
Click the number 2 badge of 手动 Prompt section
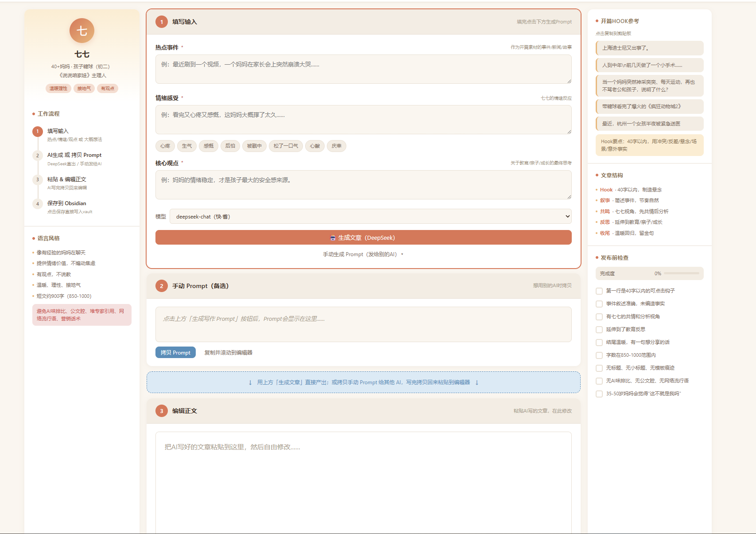pyautogui.click(x=162, y=286)
